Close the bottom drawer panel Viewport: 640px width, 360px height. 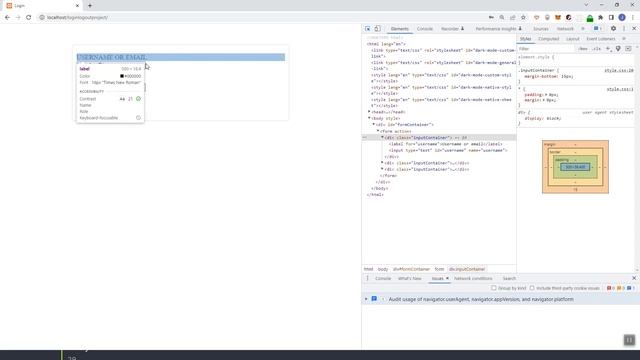634,278
